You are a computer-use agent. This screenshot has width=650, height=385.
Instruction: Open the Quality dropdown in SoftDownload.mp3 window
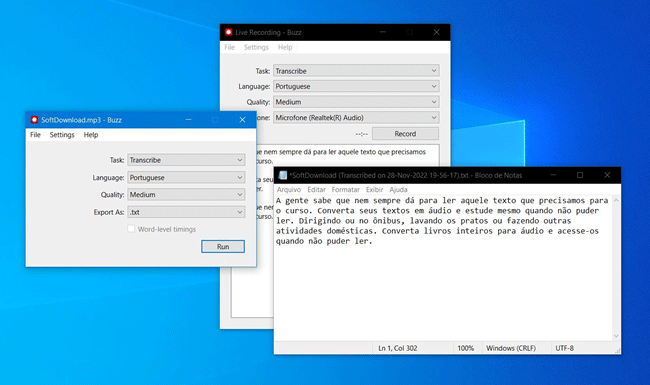coord(186,194)
